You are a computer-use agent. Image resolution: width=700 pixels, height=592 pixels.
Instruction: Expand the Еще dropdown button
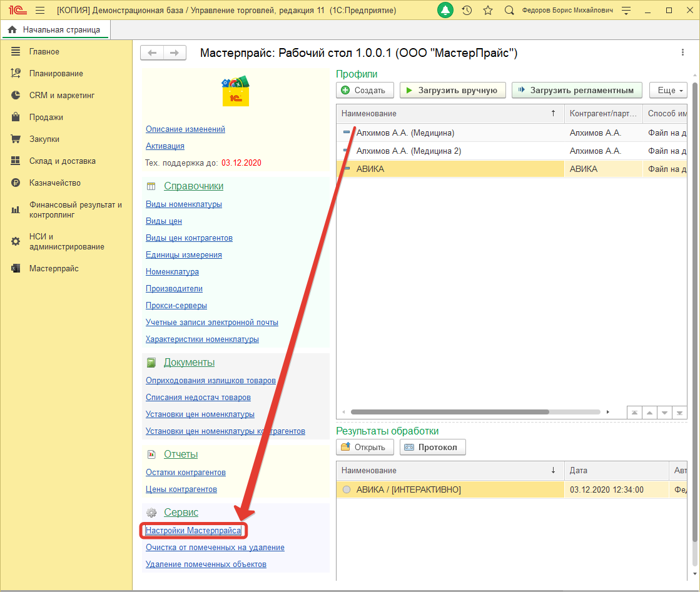[x=669, y=90]
